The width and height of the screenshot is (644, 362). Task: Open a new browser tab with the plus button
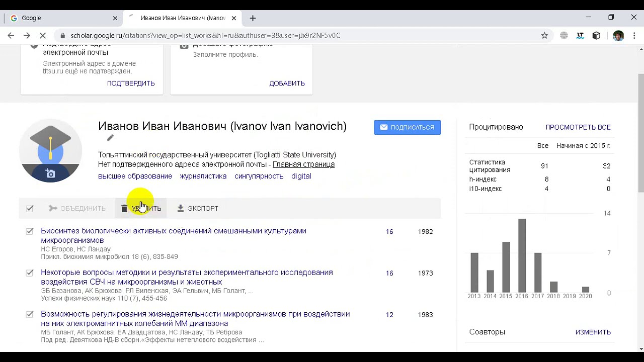click(x=253, y=18)
